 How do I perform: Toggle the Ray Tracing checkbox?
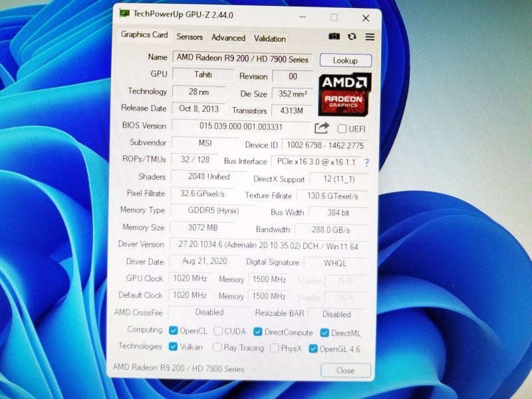click(x=217, y=347)
